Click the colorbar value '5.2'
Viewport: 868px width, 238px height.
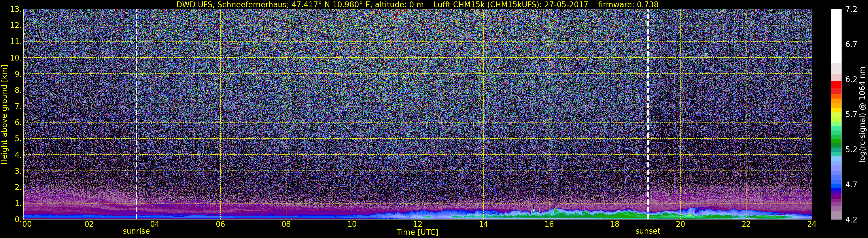pyautogui.click(x=851, y=150)
